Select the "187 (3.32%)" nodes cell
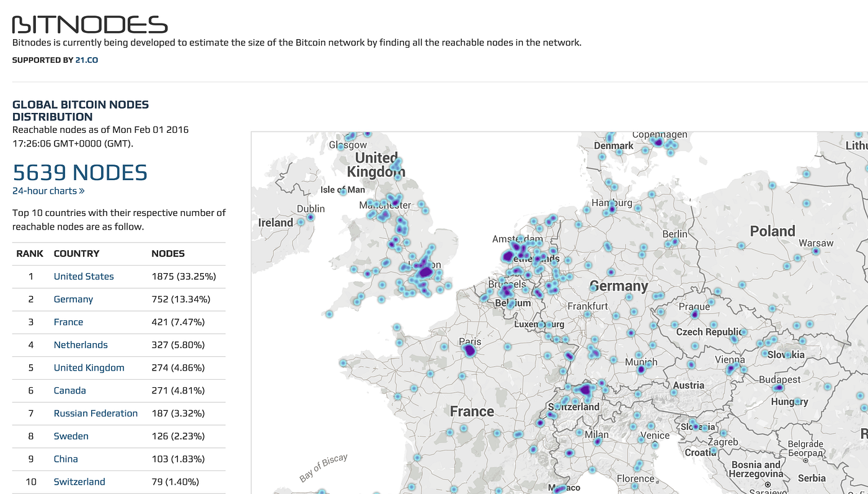Image resolution: width=868 pixels, height=494 pixels. 179,413
